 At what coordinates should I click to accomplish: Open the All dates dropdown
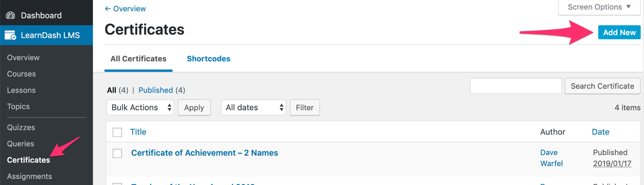253,108
